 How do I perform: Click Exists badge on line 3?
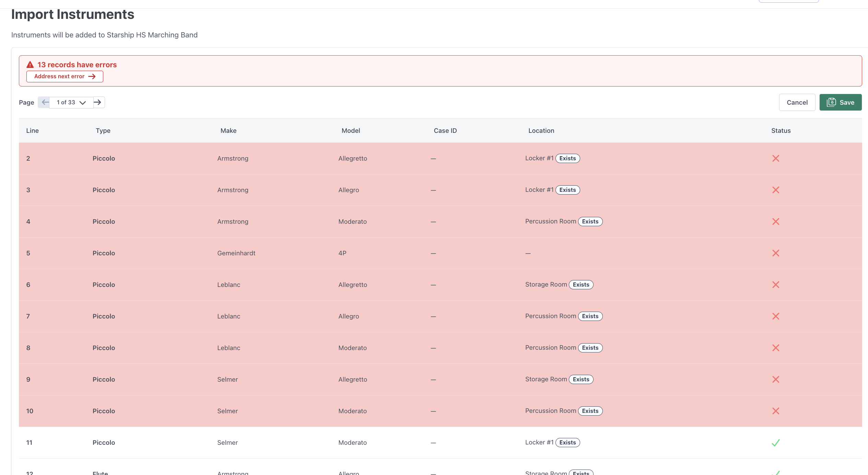click(567, 190)
